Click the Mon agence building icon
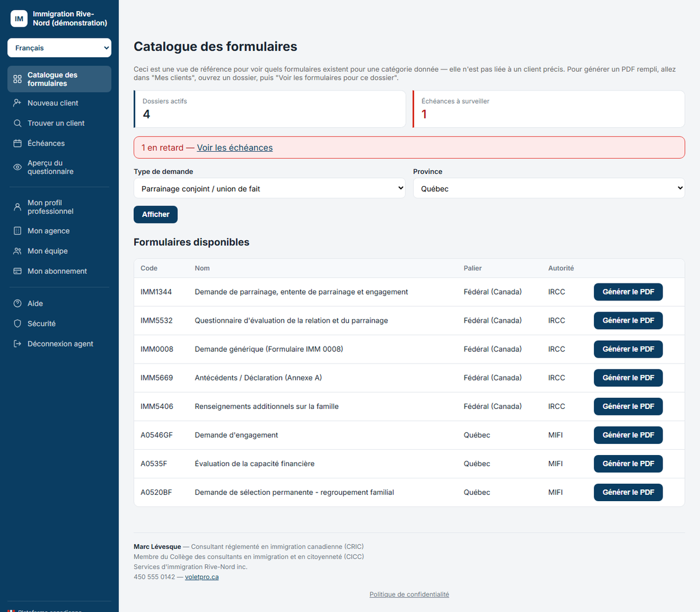This screenshot has height=612, width=700. click(17, 231)
